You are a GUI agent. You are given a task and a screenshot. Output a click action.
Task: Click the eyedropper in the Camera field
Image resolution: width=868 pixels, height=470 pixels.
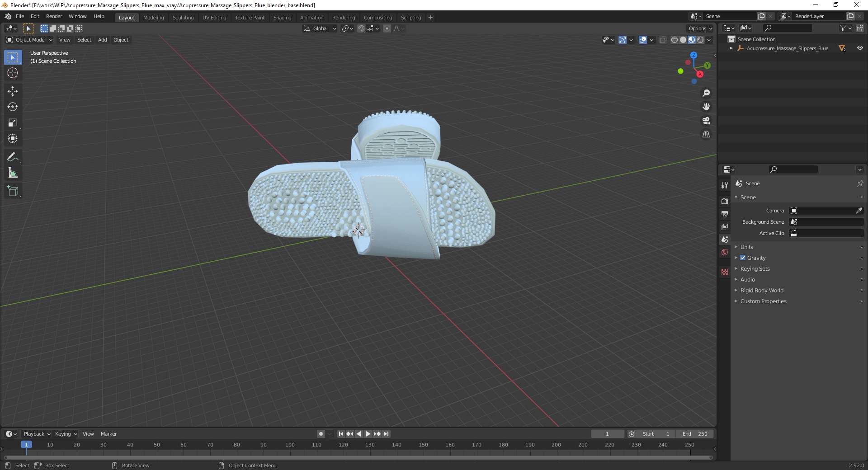859,211
